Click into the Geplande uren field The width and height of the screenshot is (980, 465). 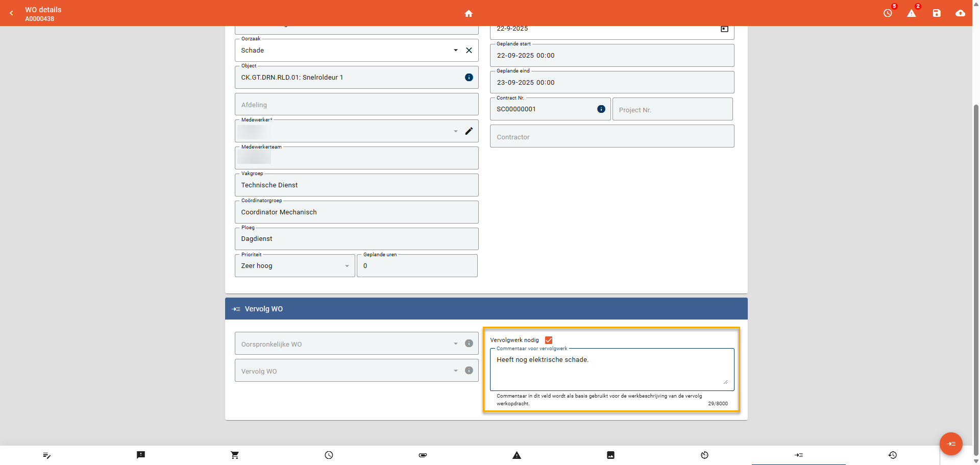417,266
